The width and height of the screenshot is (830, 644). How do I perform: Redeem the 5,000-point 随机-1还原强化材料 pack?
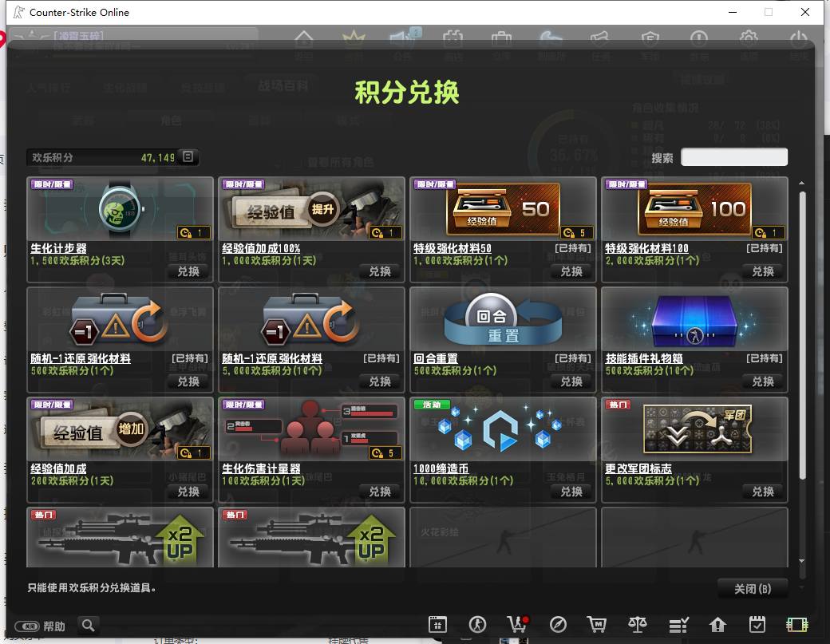[380, 381]
